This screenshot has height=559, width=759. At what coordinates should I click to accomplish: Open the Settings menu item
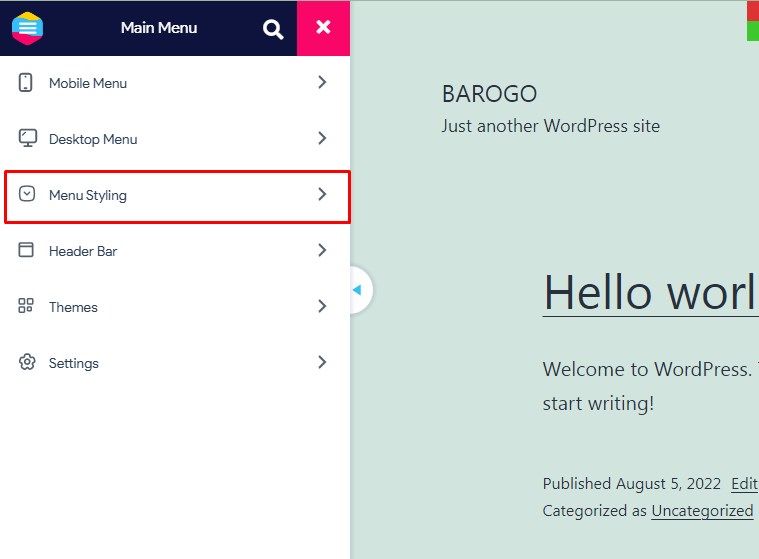(74, 363)
